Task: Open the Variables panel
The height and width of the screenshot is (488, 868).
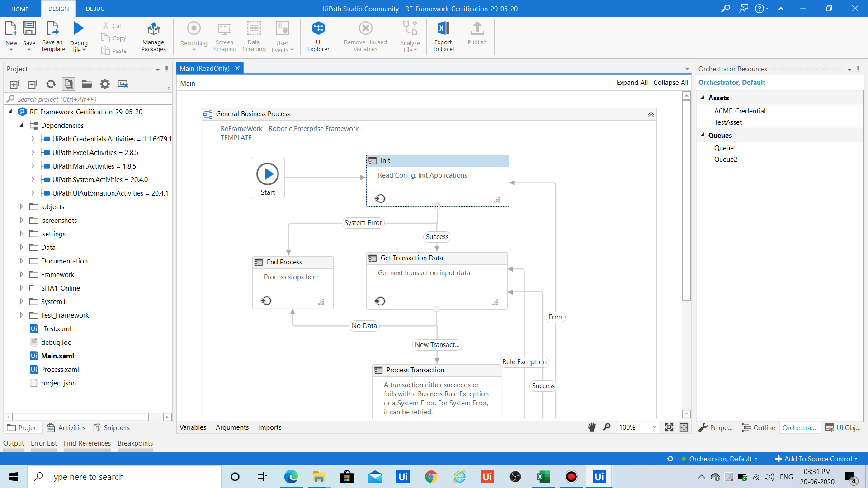Action: point(193,427)
